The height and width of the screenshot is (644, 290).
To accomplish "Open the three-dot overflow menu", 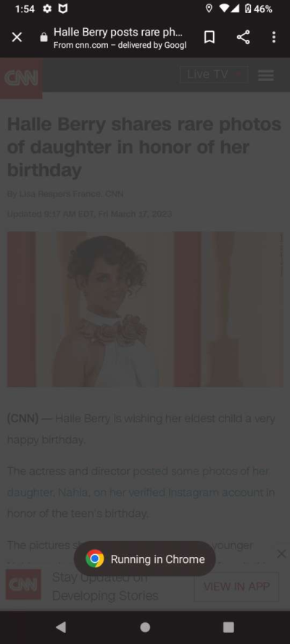I will [273, 38].
